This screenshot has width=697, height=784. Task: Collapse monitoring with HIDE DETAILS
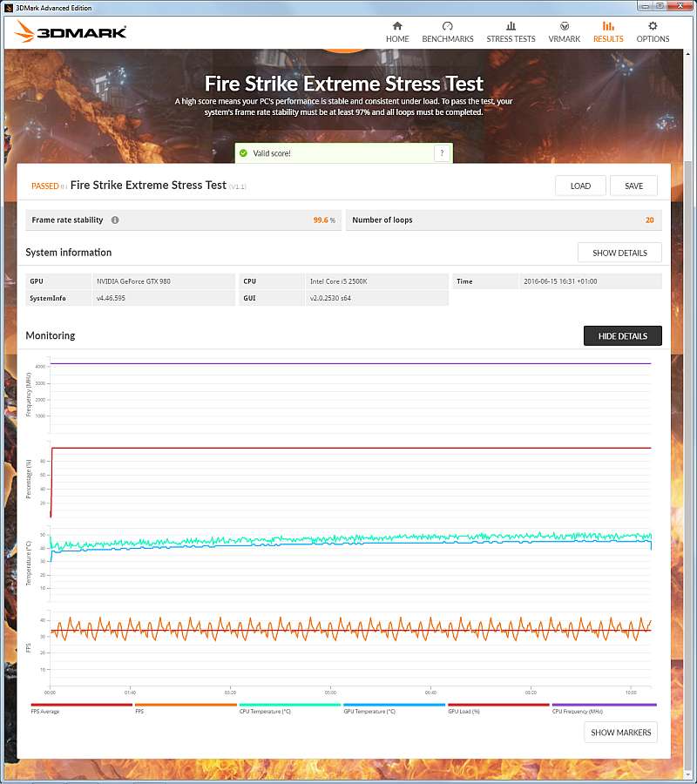pyautogui.click(x=623, y=336)
